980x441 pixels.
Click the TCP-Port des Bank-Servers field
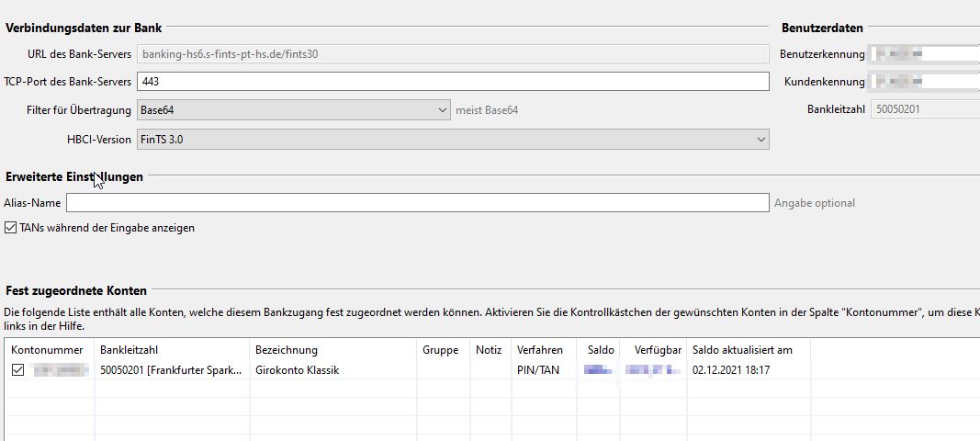pyautogui.click(x=452, y=82)
